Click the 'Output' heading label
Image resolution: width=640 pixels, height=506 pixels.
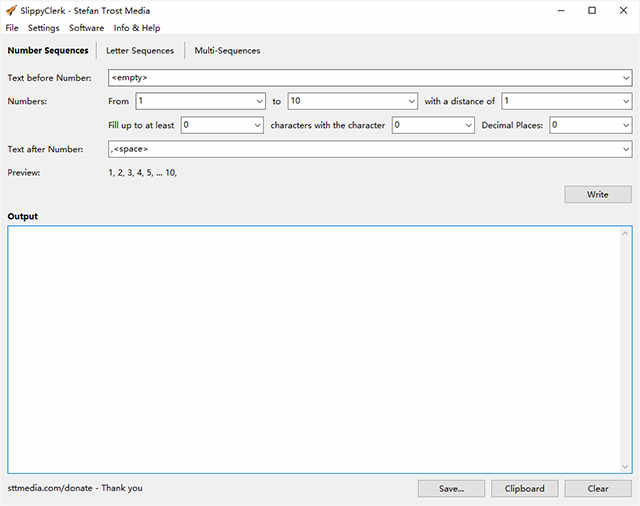[23, 216]
